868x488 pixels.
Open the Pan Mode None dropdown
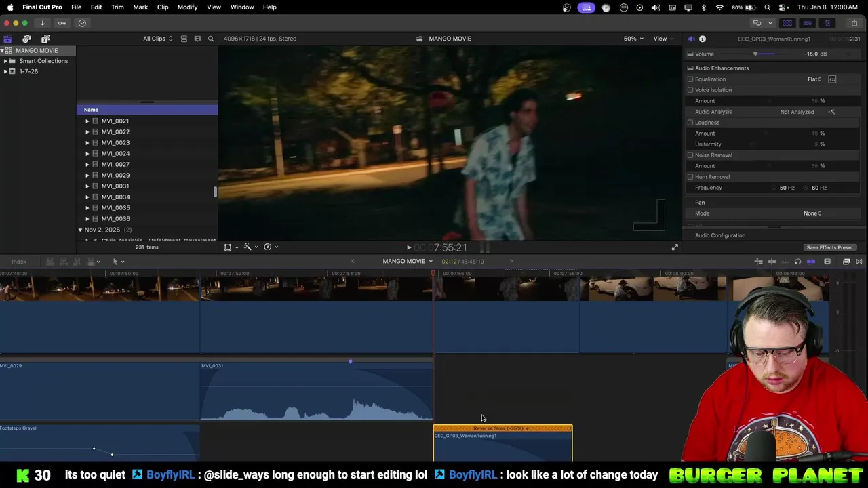coord(812,213)
